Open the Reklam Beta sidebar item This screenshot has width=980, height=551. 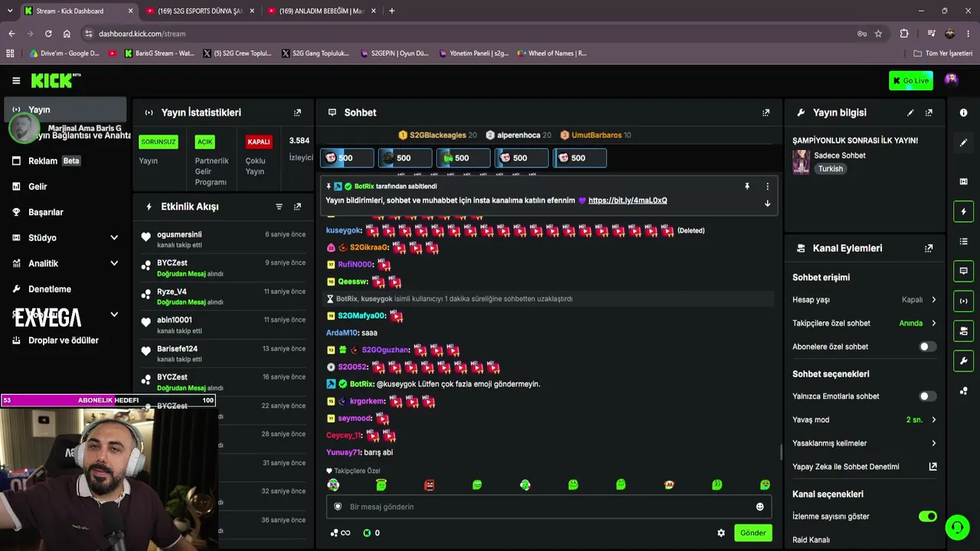click(x=65, y=161)
